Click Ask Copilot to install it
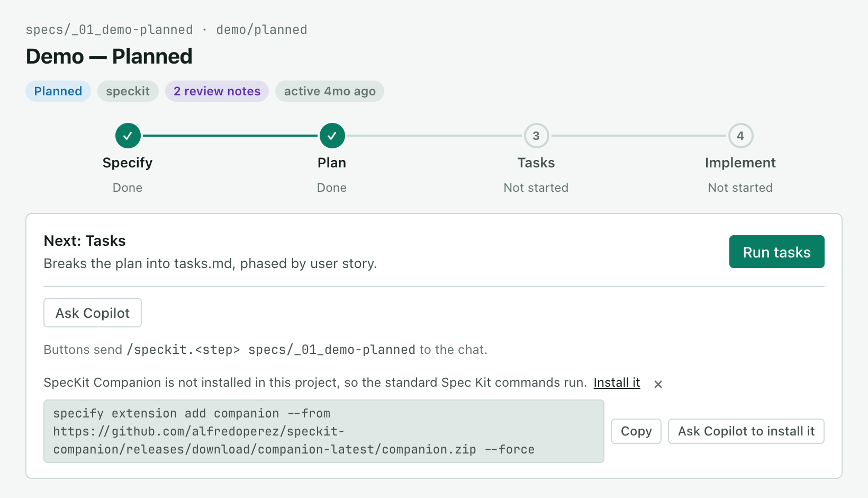 coord(746,431)
